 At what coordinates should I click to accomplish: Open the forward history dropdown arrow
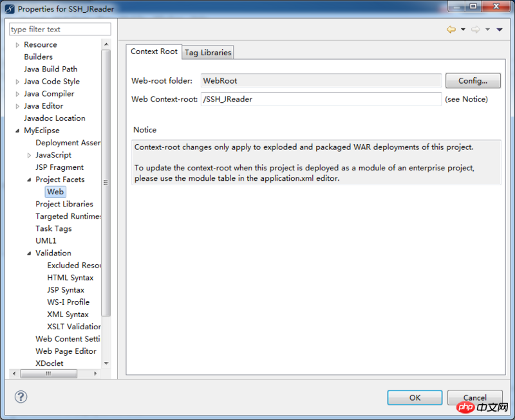click(x=488, y=30)
